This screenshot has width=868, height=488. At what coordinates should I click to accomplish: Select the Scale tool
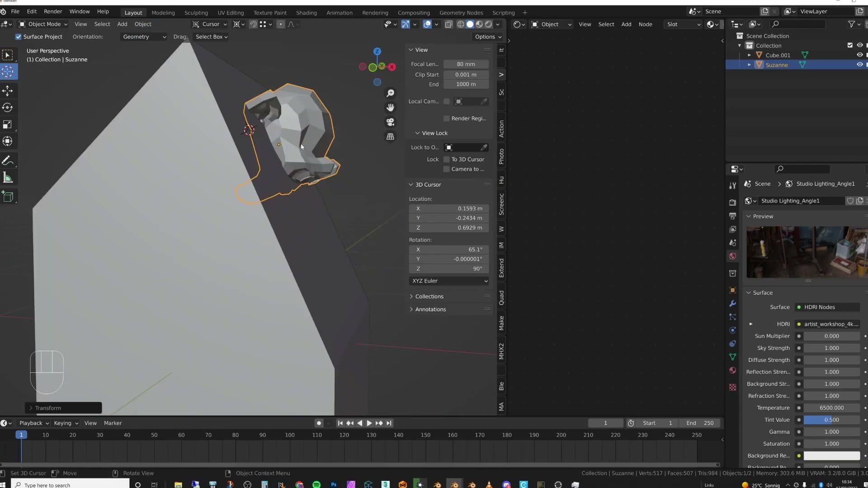(x=8, y=124)
